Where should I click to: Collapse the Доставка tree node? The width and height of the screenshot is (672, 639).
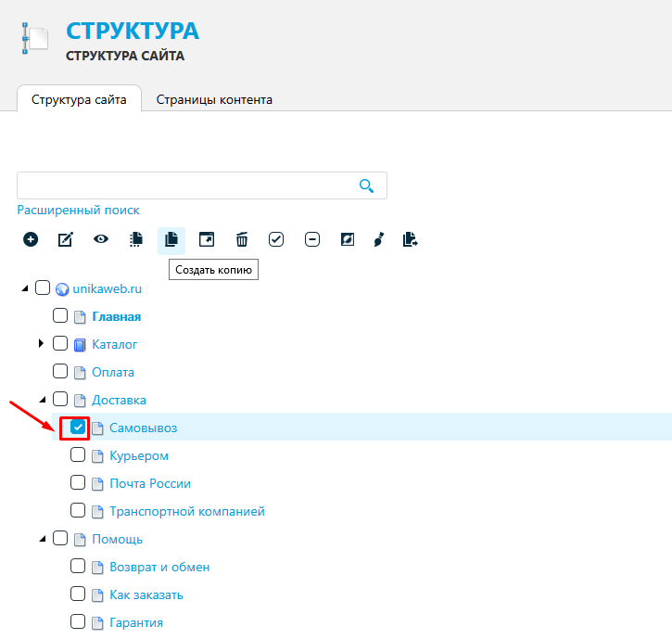pos(43,400)
